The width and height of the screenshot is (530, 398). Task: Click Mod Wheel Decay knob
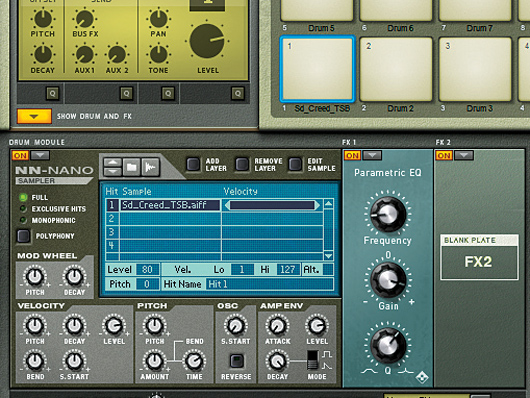(74, 277)
